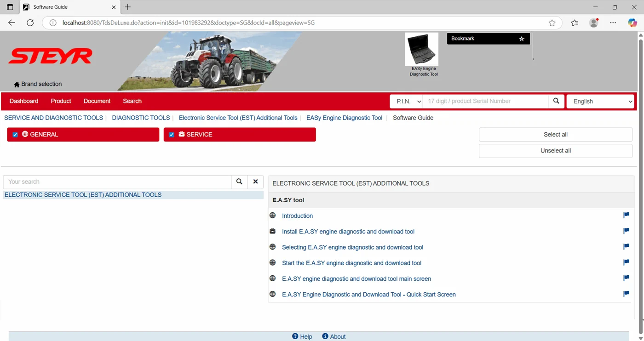
Task: Open Electronic Service Tool Additional Tools breadcrumb
Action: click(x=238, y=118)
